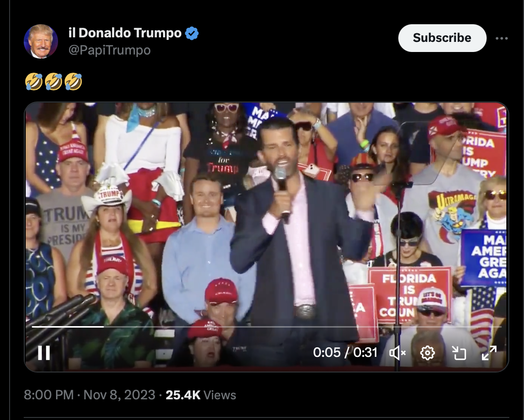Open the 8:00 PM timestamp link
Screen dimensions: 524x420
[x=48, y=395]
